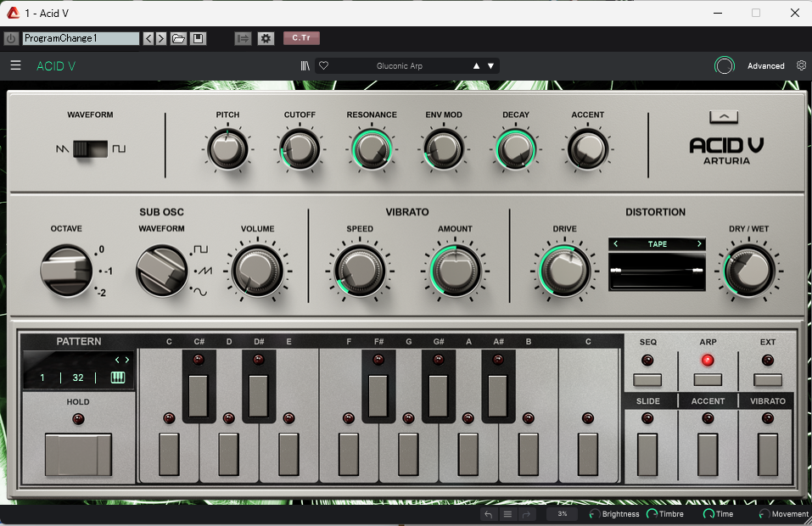812x526 pixels.
Task: Enable the SEQ mode button
Action: click(x=647, y=380)
